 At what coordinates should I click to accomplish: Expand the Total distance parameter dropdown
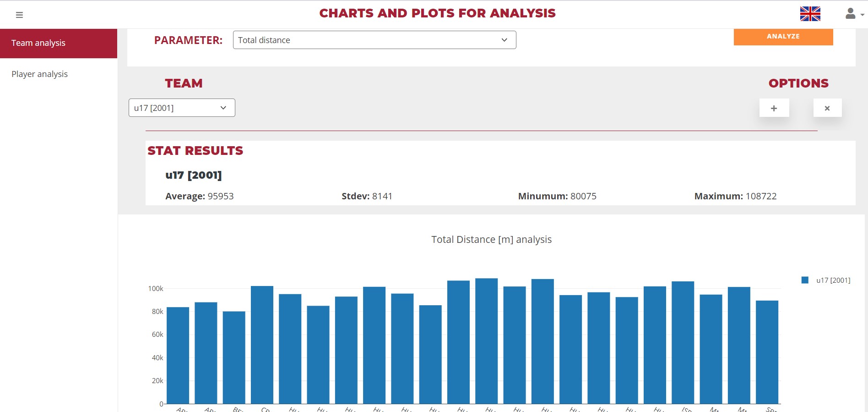tap(374, 40)
